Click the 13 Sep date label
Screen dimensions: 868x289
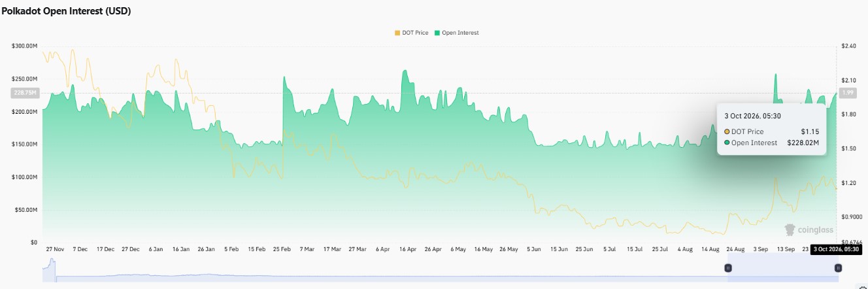point(785,250)
